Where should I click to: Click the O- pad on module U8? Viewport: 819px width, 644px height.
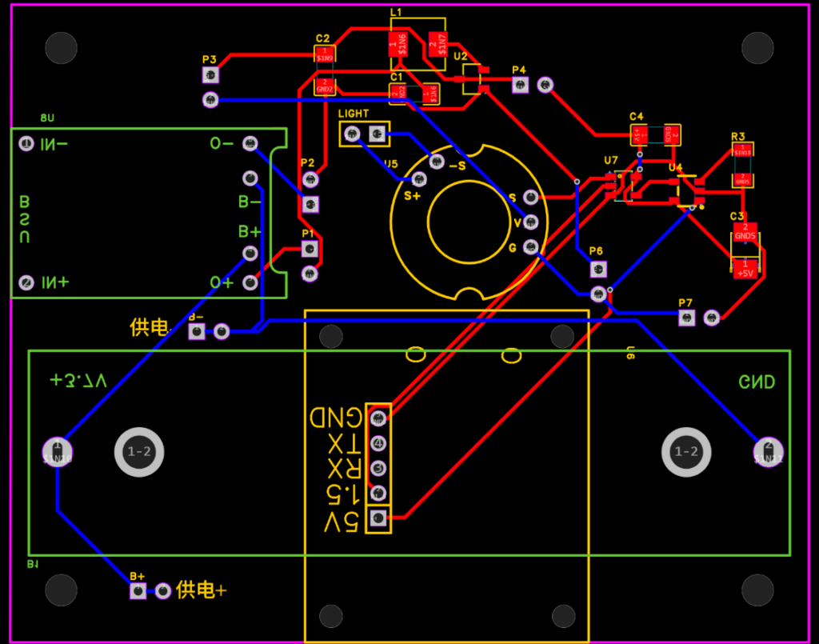250,144
